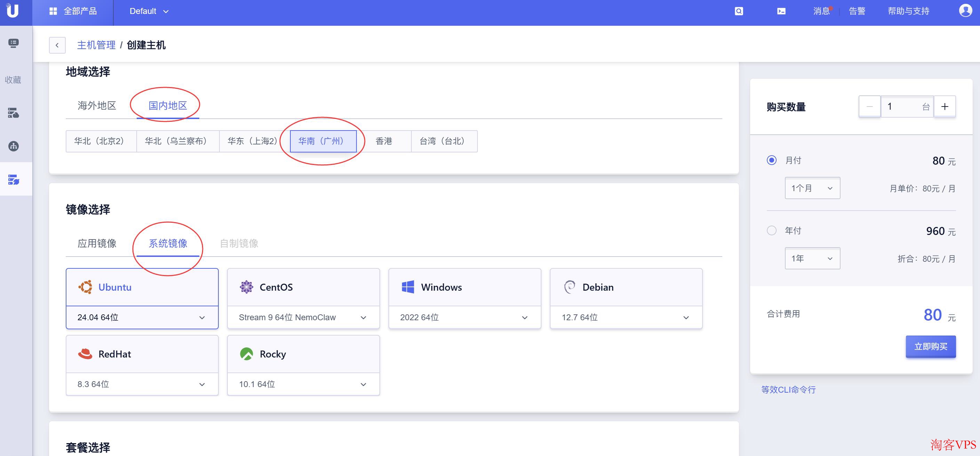Expand Ubuntu 24.04 64位 version dropdown

pos(142,317)
